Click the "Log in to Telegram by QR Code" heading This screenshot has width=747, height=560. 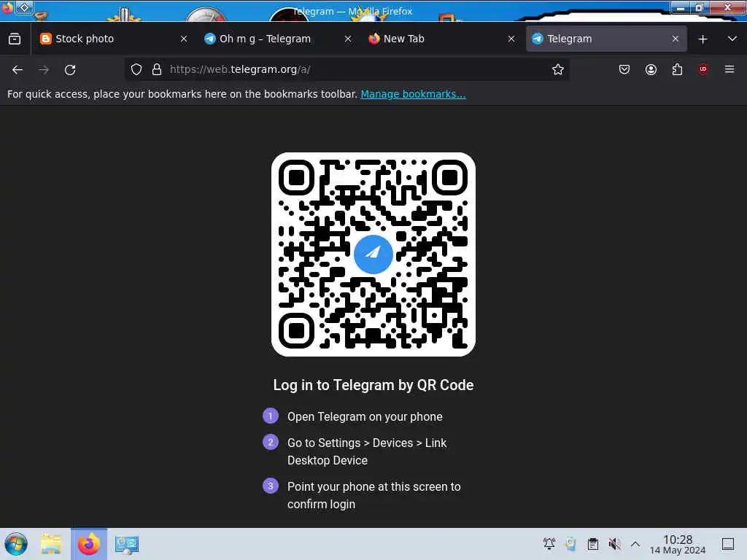tap(373, 385)
